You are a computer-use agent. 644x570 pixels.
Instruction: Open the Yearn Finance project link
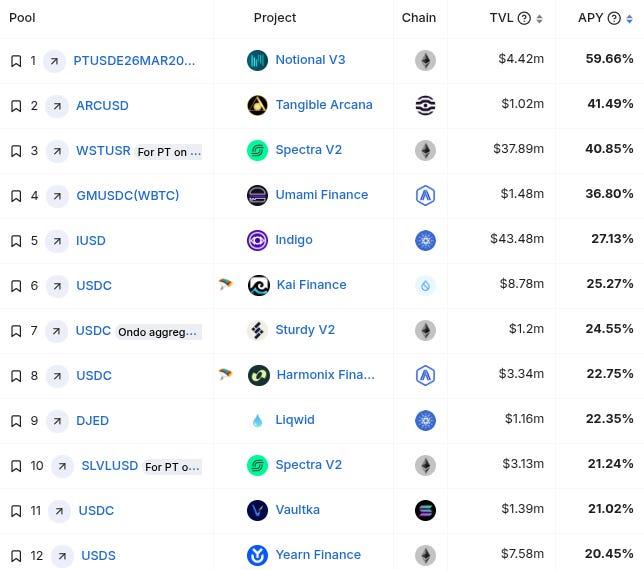(x=318, y=555)
